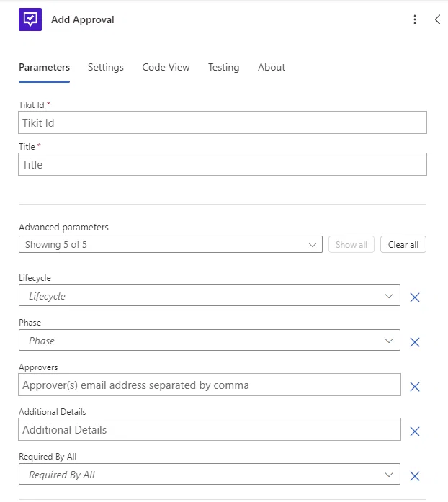
Task: Open the Required By All dropdown
Action: point(210,474)
